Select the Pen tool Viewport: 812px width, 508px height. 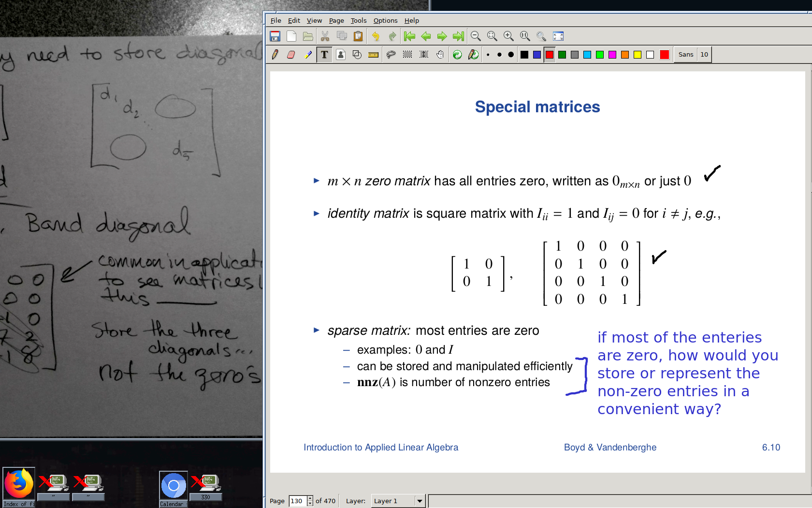(275, 55)
